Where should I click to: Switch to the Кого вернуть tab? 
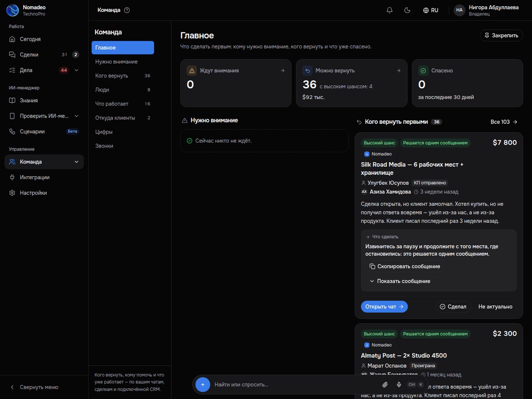tap(123, 76)
